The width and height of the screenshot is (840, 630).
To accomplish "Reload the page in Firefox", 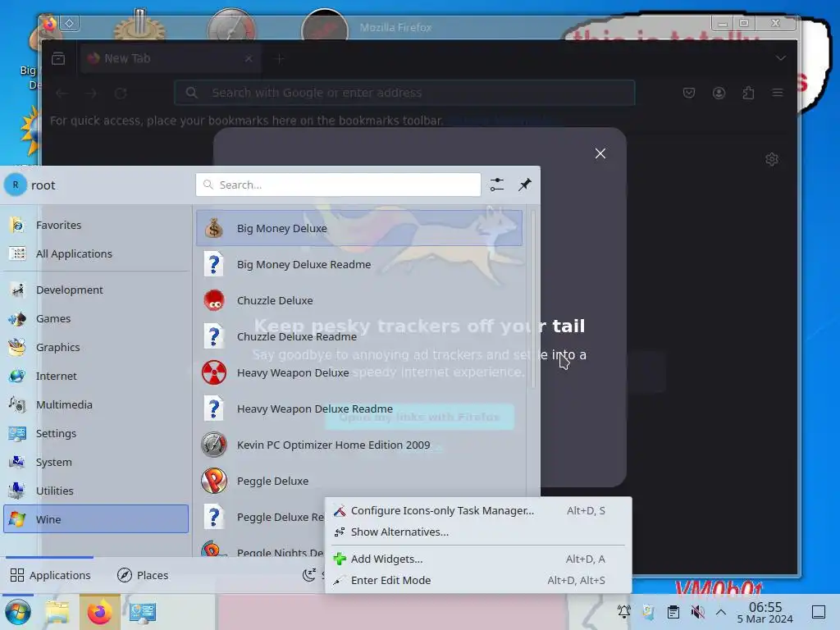I will 121,94.
